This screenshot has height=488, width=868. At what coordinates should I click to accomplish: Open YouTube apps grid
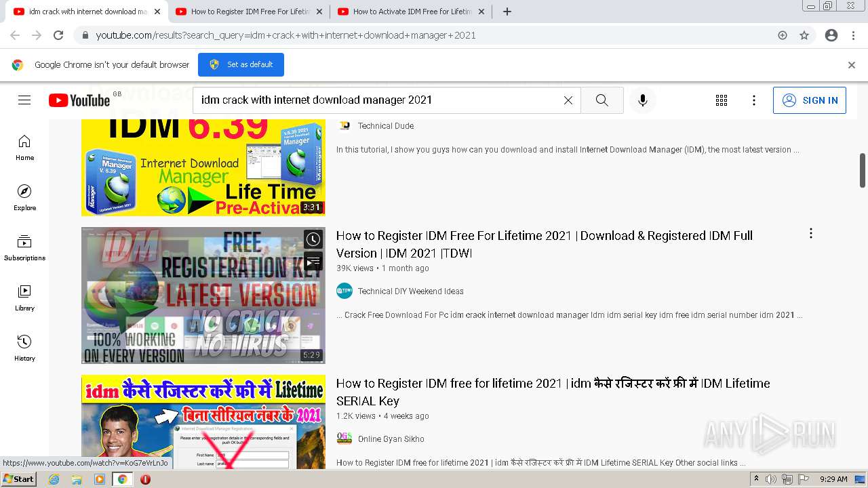[722, 100]
